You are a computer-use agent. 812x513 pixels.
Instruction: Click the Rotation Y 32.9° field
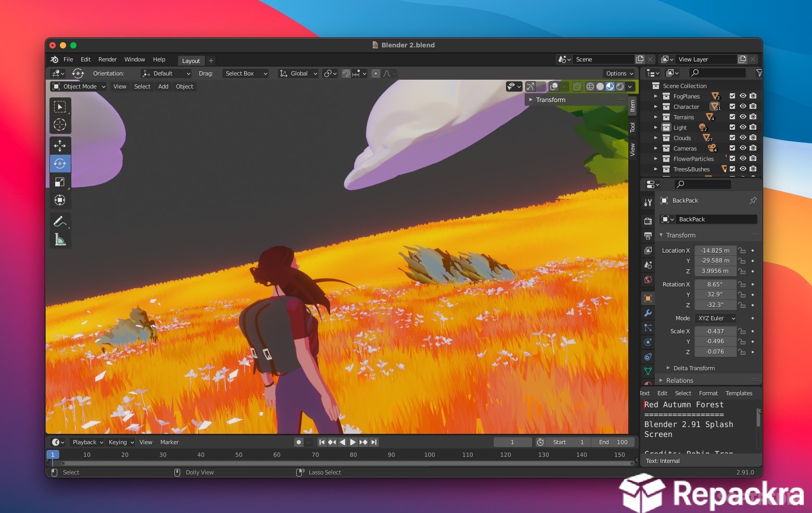[715, 294]
